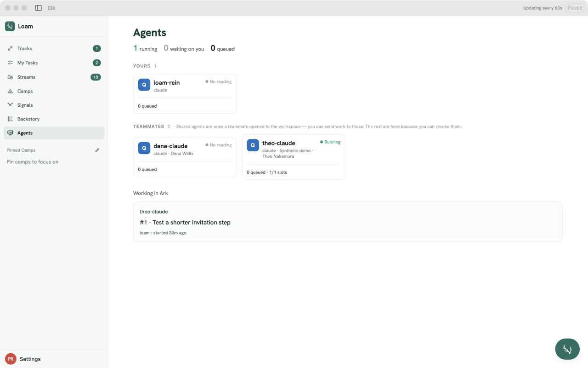Click the loam-rein agent avatar
Image resolution: width=588 pixels, height=368 pixels.
pos(144,85)
